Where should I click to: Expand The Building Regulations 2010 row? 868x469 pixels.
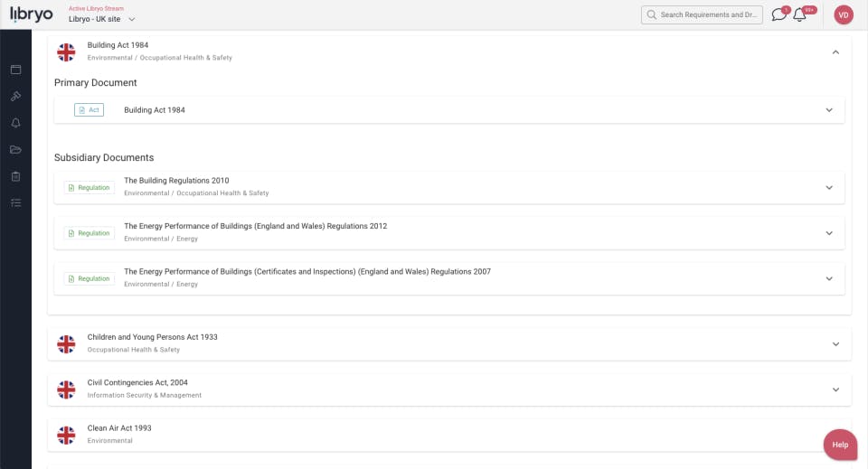[828, 188]
